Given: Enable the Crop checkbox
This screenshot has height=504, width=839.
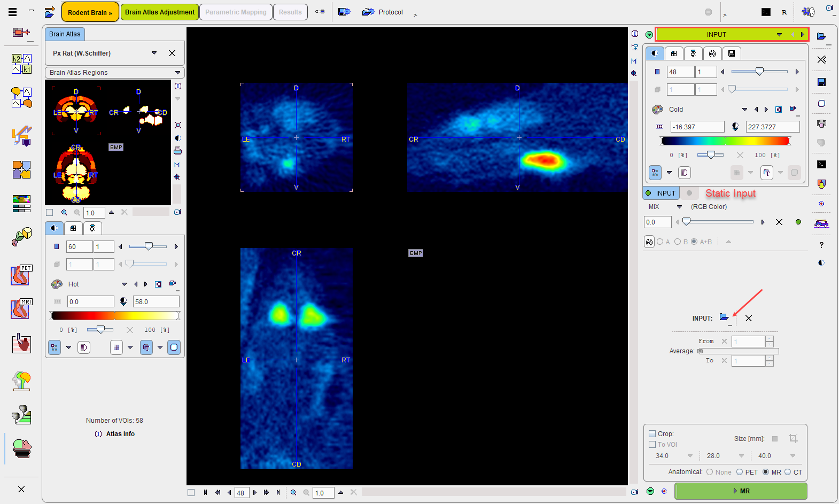Looking at the screenshot, I should coord(652,433).
